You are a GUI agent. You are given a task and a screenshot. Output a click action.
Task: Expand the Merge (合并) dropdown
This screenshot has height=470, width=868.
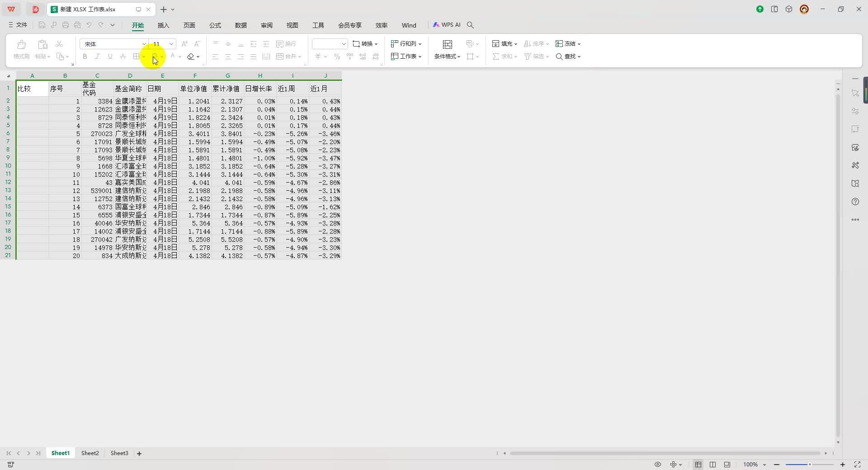coord(300,57)
